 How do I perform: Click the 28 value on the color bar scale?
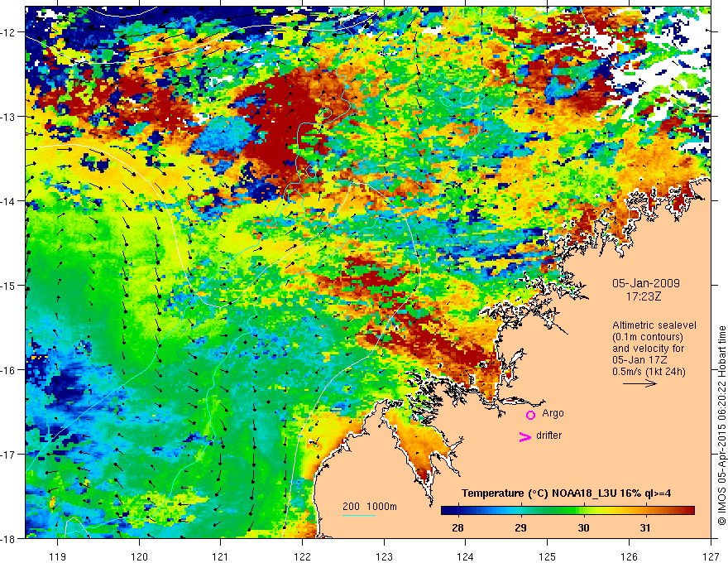[457, 527]
